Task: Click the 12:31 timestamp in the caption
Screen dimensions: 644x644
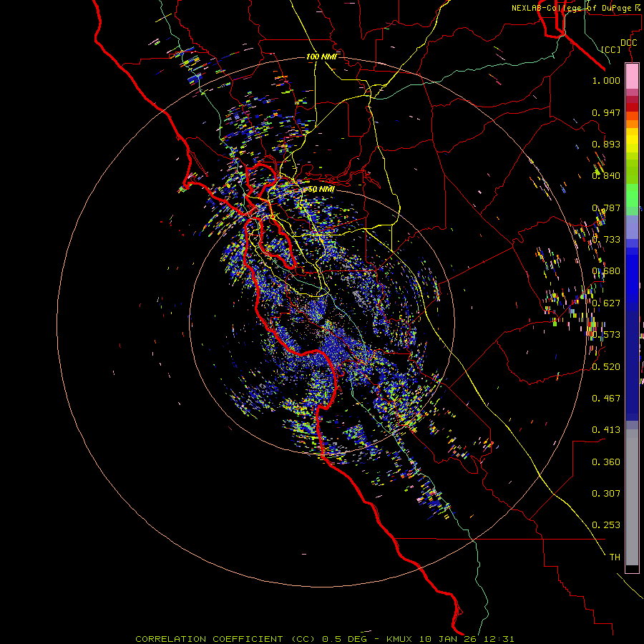Action: click(x=498, y=639)
